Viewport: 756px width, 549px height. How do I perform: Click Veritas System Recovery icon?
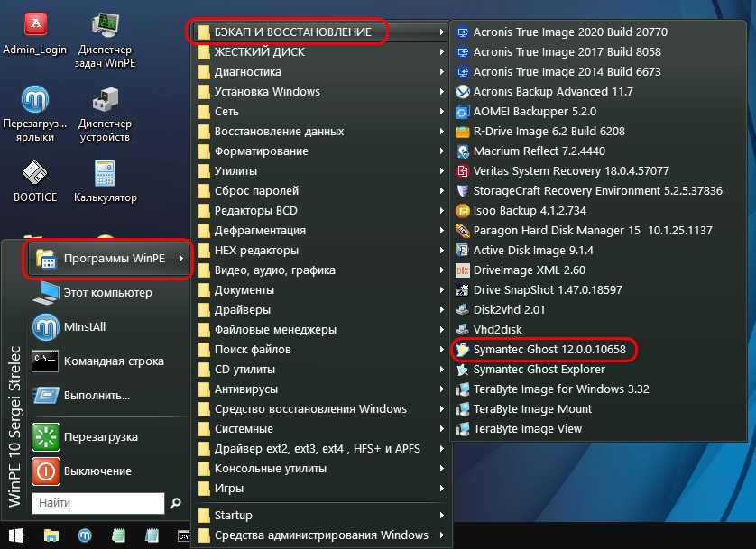click(463, 171)
